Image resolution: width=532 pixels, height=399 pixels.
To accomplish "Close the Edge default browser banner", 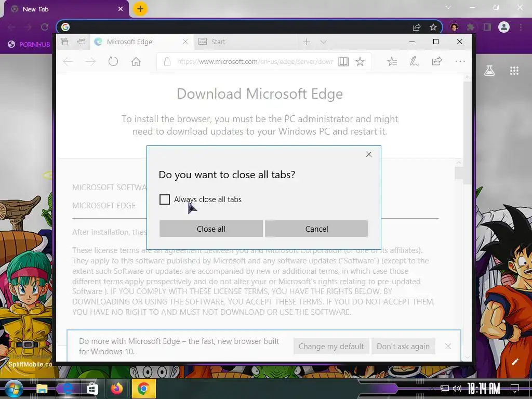I will point(448,347).
